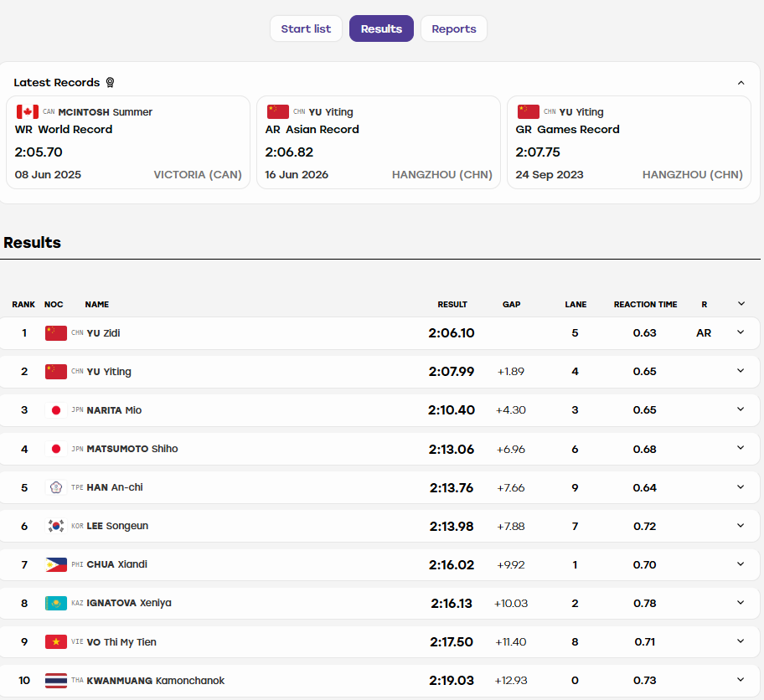Viewport: 764px width, 700px height.
Task: Click the Korea flag next to LEE Songeun
Action: click(56, 526)
